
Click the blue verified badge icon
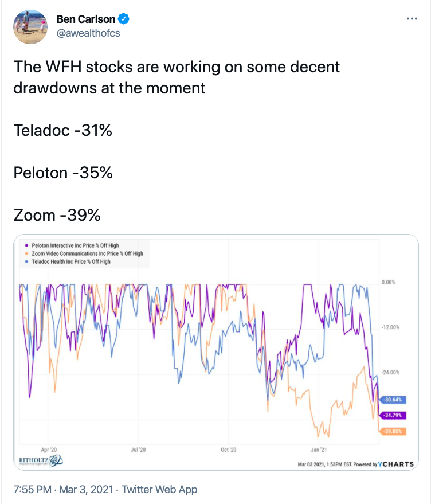(x=124, y=19)
